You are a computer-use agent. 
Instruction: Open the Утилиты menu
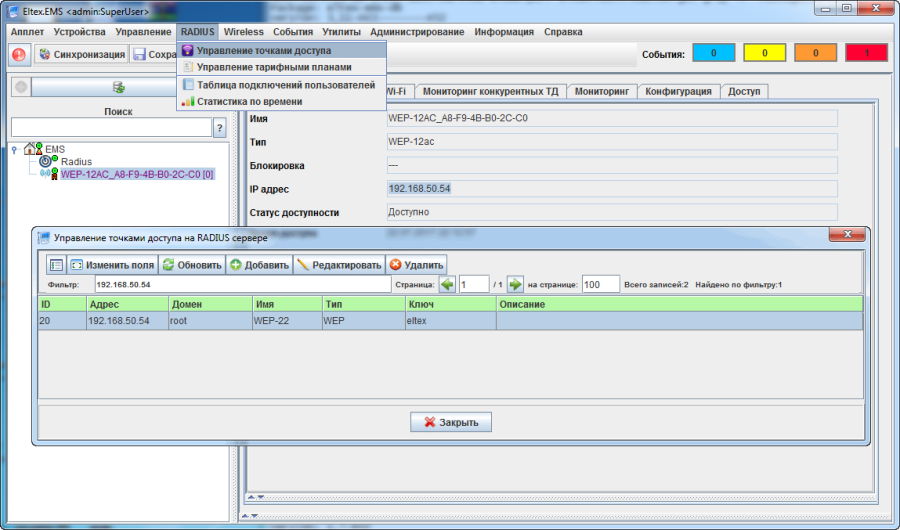click(341, 32)
